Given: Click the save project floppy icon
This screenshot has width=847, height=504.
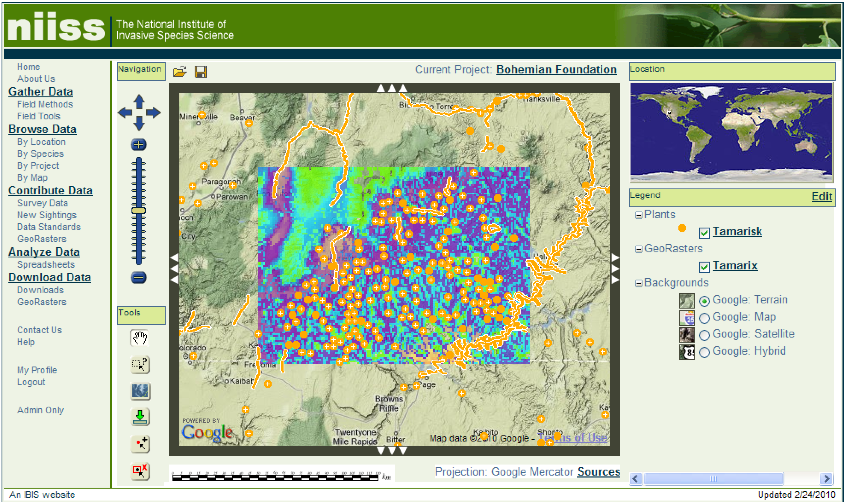Looking at the screenshot, I should click(200, 72).
